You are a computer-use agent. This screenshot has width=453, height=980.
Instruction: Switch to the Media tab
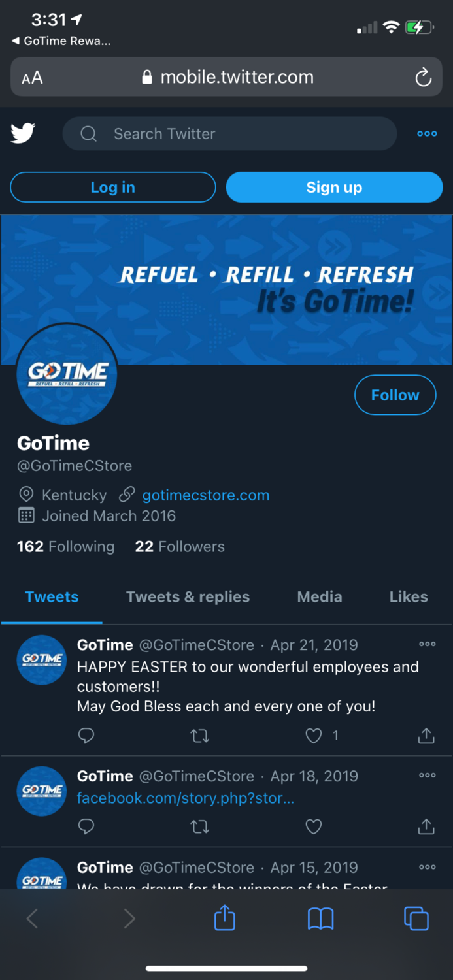(x=320, y=596)
